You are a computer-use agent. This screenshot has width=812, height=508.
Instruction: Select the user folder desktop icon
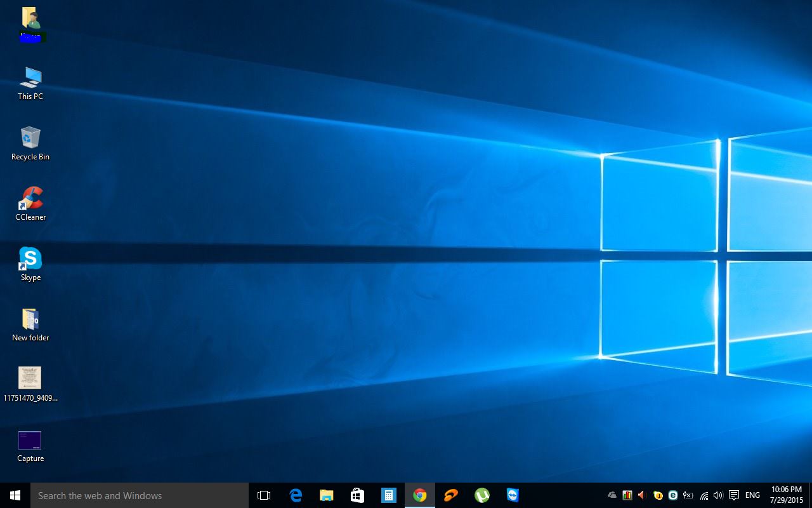pos(30,24)
